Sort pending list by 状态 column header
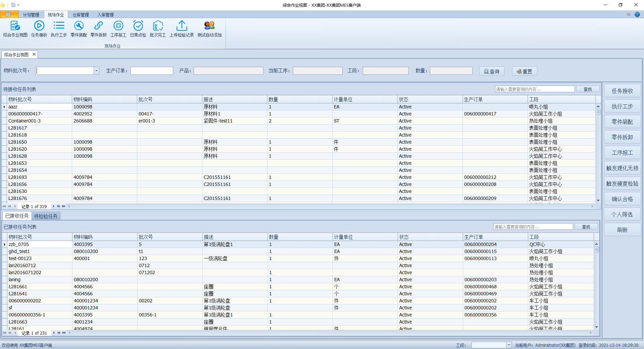This screenshot has width=644, height=349. [430, 99]
